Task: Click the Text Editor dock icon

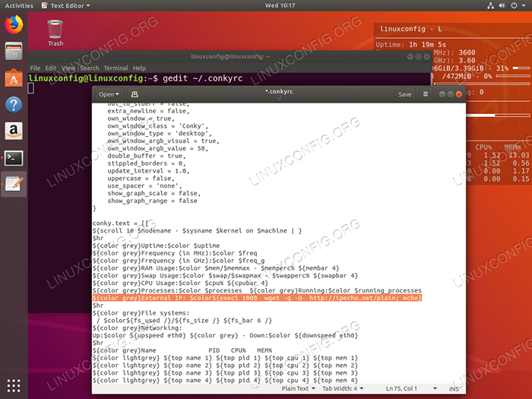Action: pyautogui.click(x=14, y=184)
